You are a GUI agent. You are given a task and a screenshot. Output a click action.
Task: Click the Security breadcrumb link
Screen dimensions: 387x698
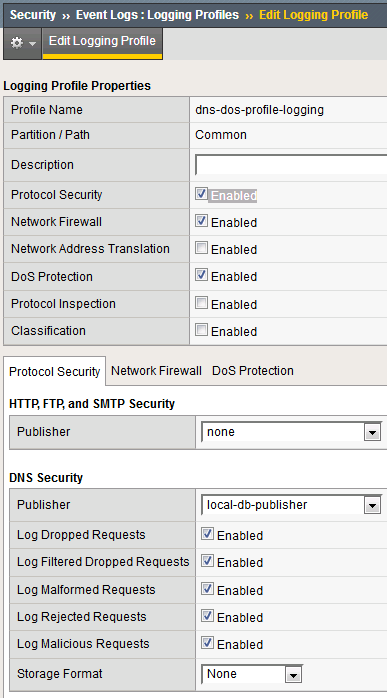(33, 15)
